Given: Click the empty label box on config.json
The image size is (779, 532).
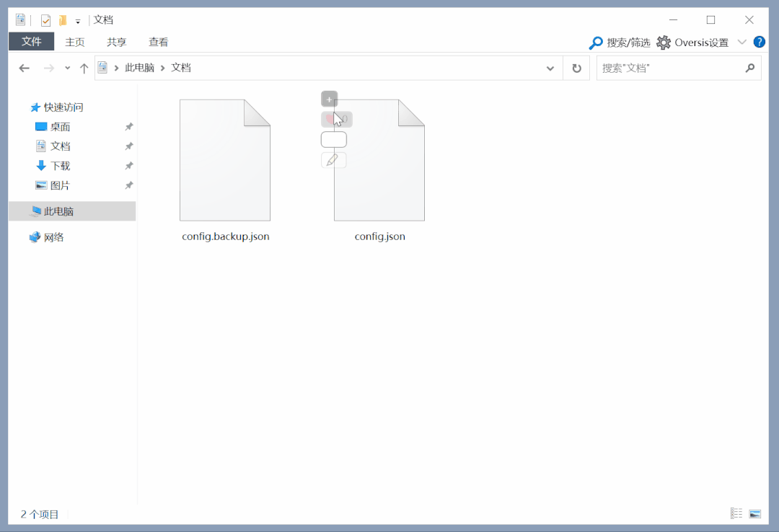Looking at the screenshot, I should [x=333, y=140].
